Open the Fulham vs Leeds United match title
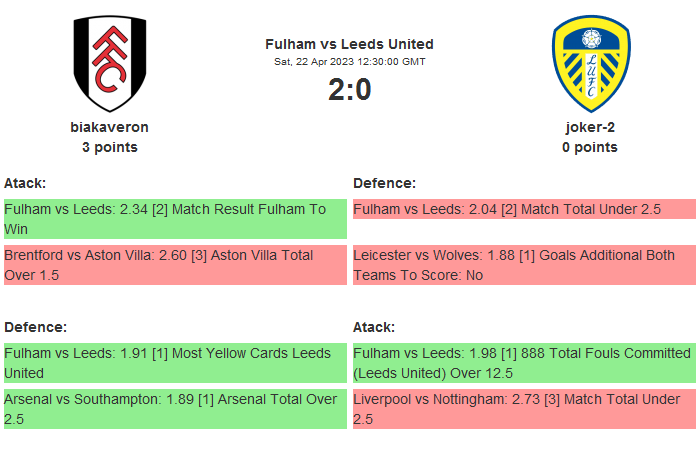This screenshot has height=460, width=700. pos(349,44)
